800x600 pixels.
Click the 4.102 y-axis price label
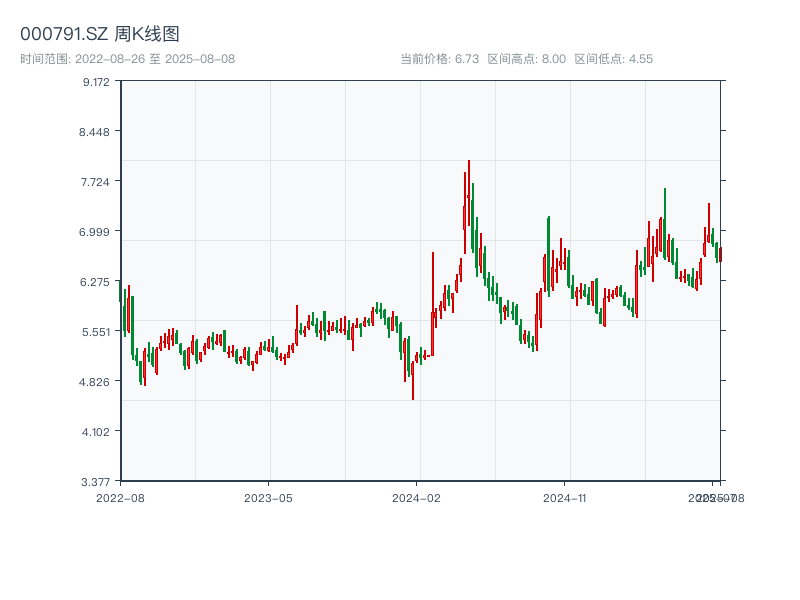(x=96, y=432)
